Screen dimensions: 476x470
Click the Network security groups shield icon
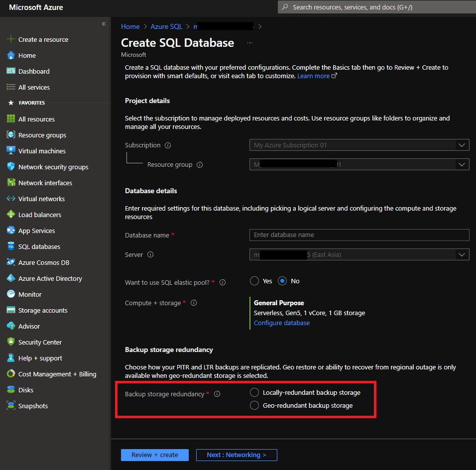[11, 166]
